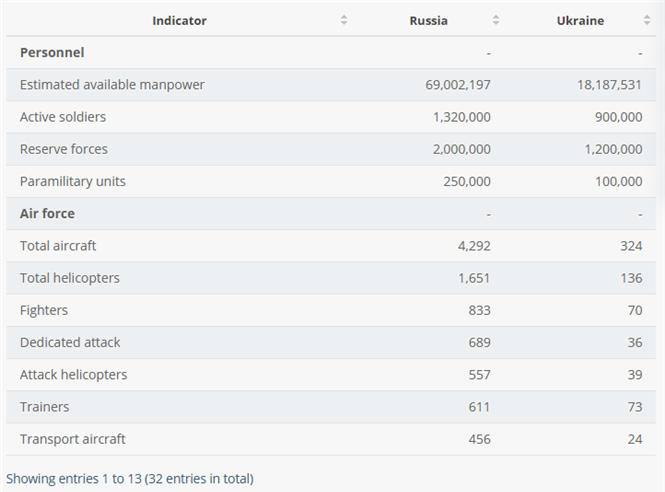Click the sort arrows in Indicator column
This screenshot has height=492, width=665.
coord(344,21)
